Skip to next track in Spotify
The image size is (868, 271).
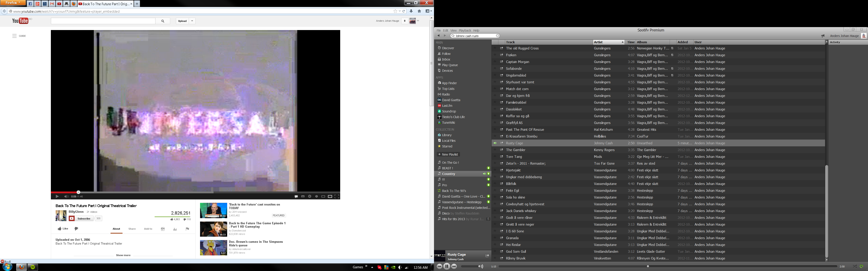coord(454,266)
